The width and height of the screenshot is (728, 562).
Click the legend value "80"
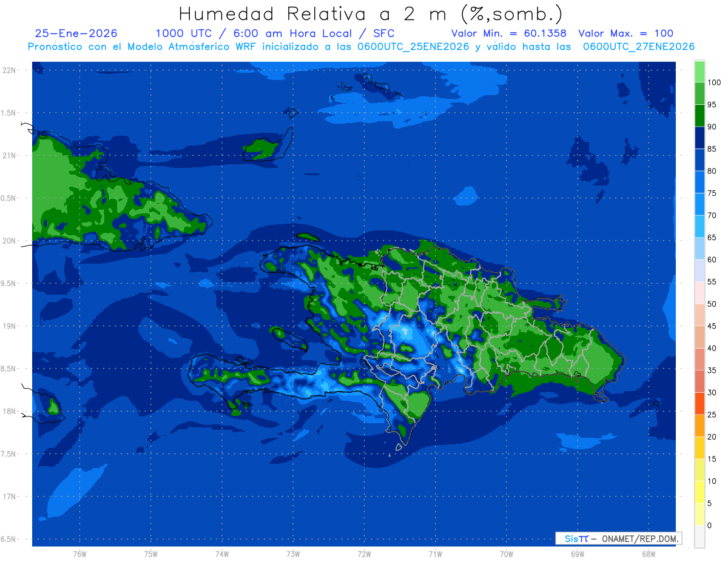(712, 171)
